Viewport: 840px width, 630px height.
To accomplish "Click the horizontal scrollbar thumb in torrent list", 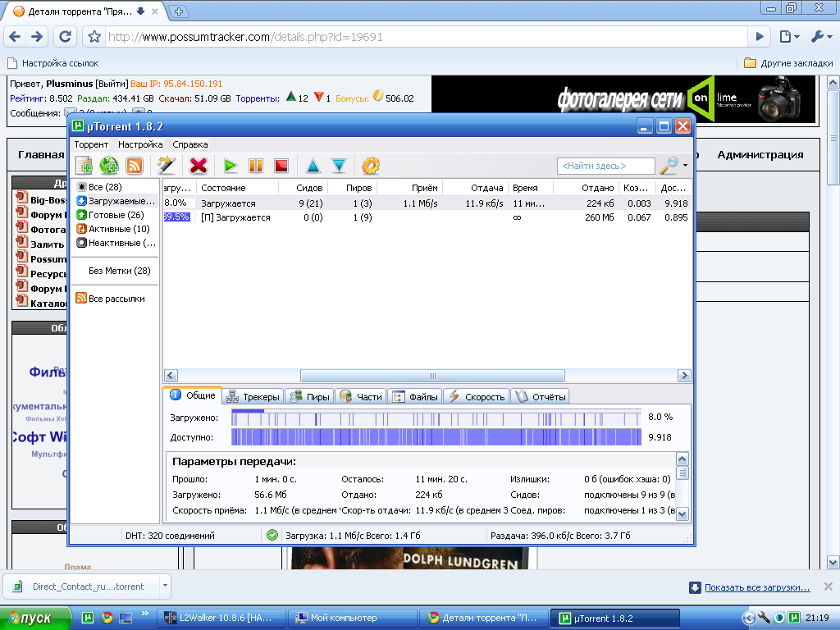I will coord(432,376).
